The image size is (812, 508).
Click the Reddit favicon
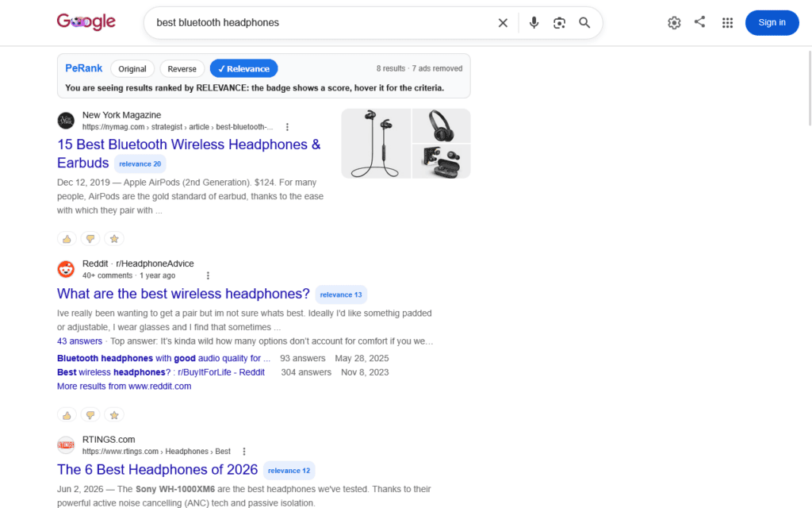[66, 269]
